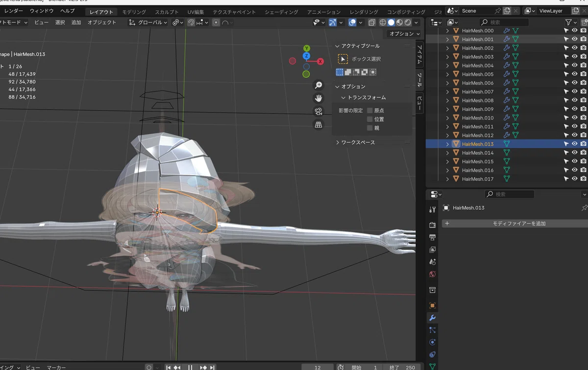Enable the 原点 (origins) checkbox
Image resolution: width=588 pixels, height=370 pixels.
point(370,111)
